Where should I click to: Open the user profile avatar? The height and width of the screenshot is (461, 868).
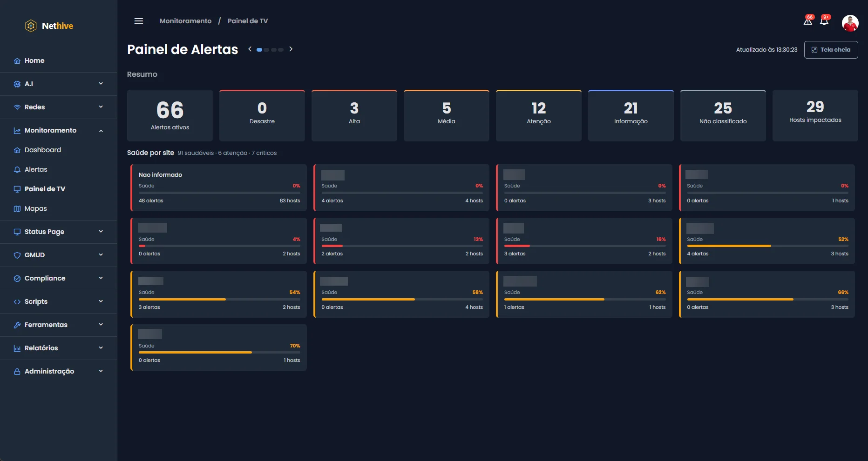[850, 23]
